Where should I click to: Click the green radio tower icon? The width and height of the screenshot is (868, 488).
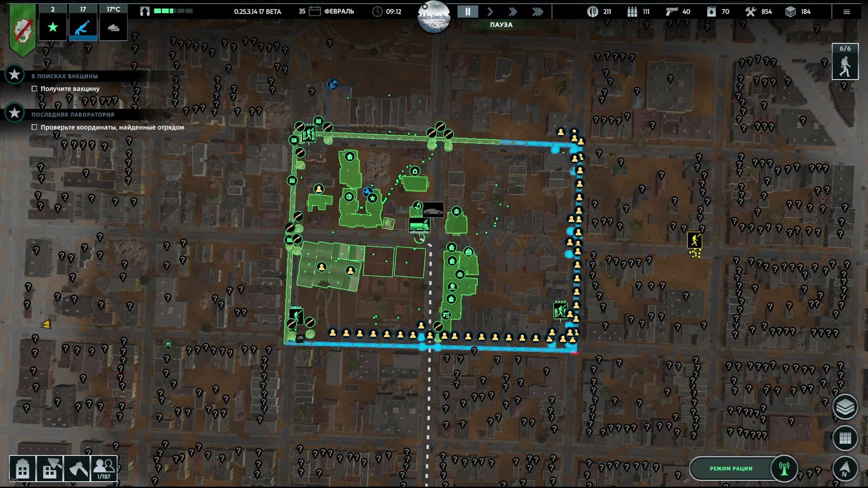point(784,469)
